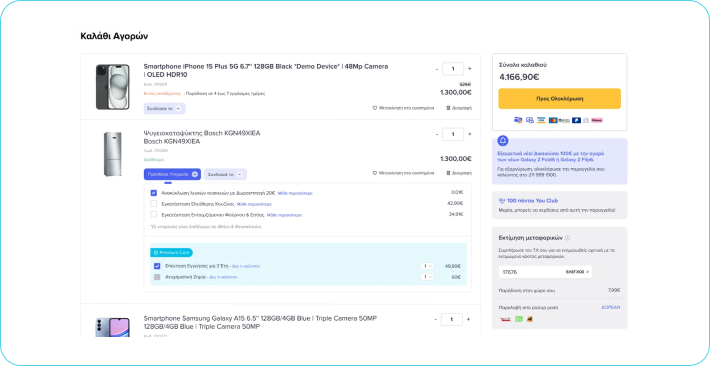The image size is (710, 366).
Task: Toggle the Ατυχηματική Ζημιά checkbox
Action: [157, 277]
